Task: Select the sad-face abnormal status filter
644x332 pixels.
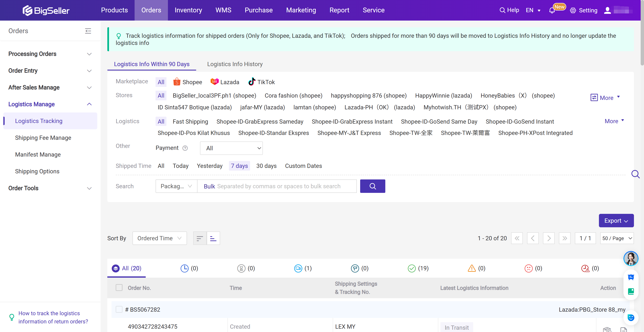Action: click(x=528, y=268)
